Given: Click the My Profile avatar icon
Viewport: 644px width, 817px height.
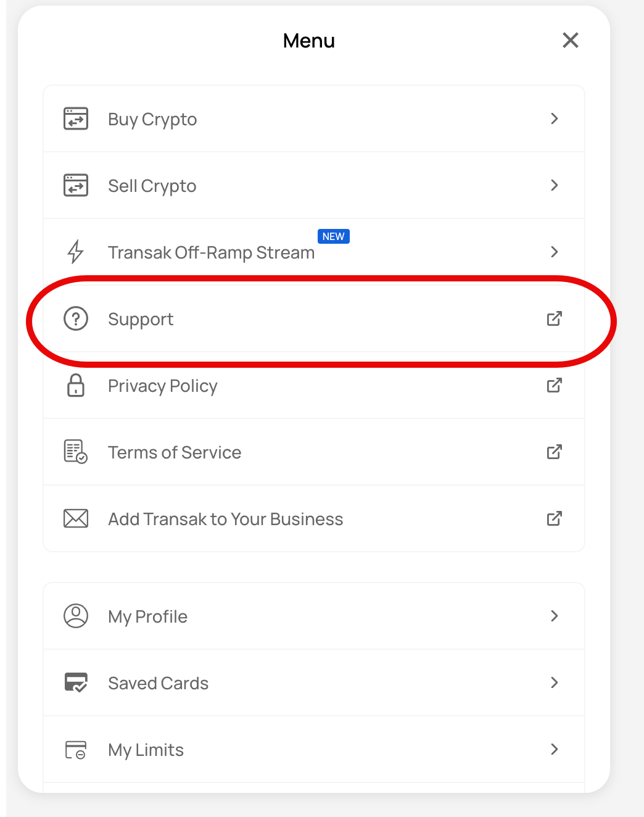Looking at the screenshot, I should click(76, 616).
